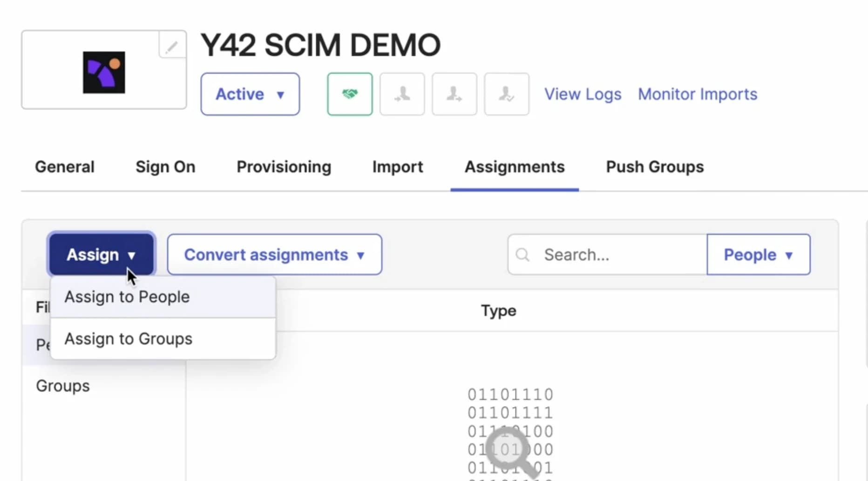
Task: Open the Monitor Imports link
Action: (698, 94)
